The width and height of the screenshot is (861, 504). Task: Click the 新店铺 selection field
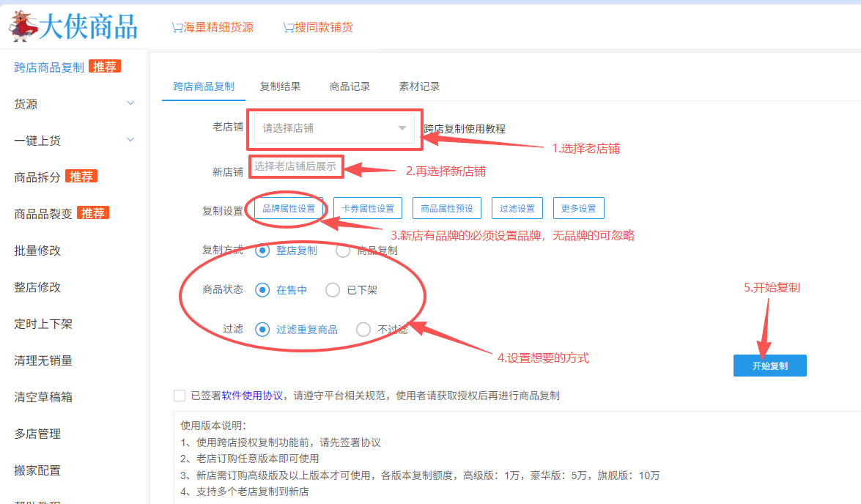295,167
